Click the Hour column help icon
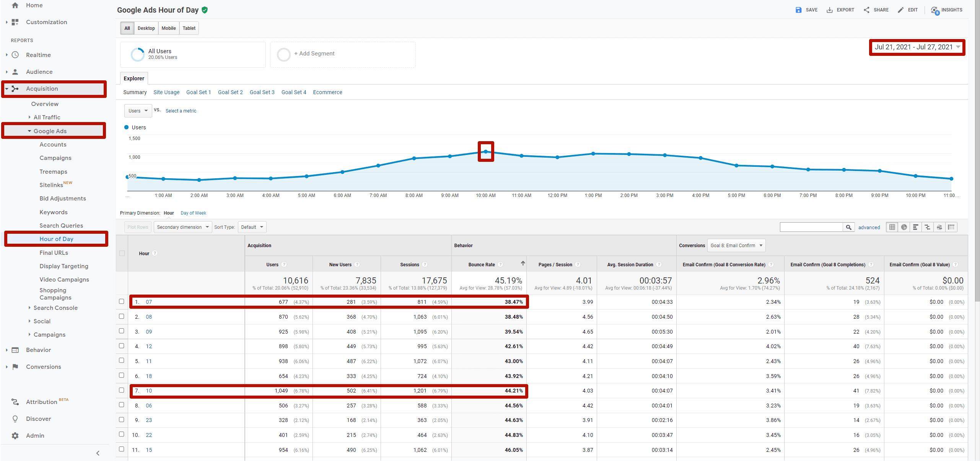 (x=155, y=253)
